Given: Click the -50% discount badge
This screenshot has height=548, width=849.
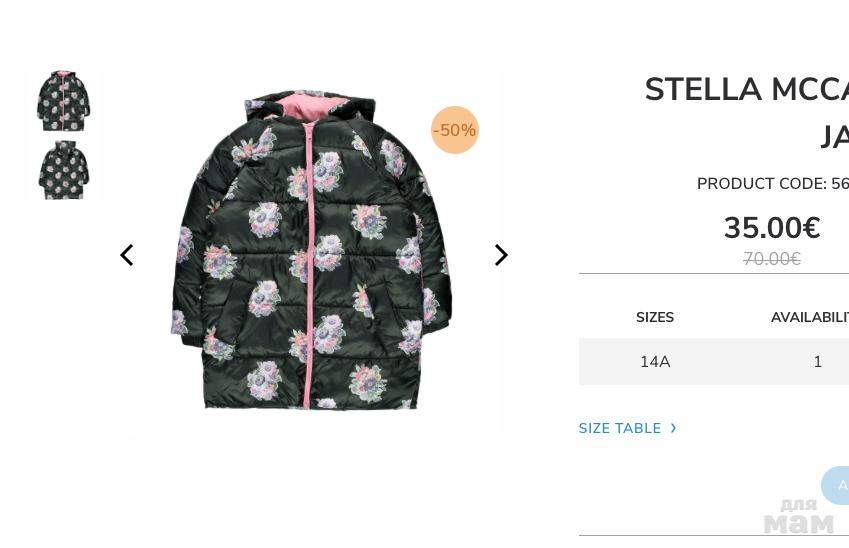Looking at the screenshot, I should tap(454, 130).
